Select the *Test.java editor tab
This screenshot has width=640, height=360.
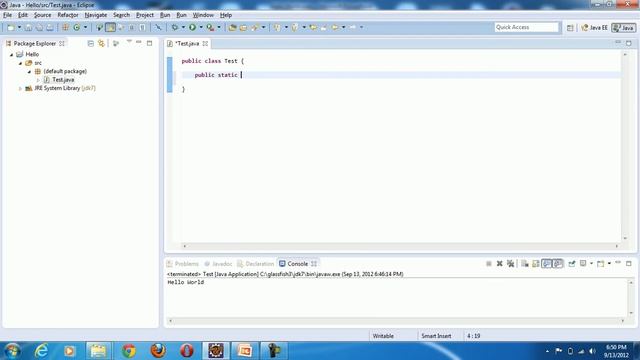point(188,43)
